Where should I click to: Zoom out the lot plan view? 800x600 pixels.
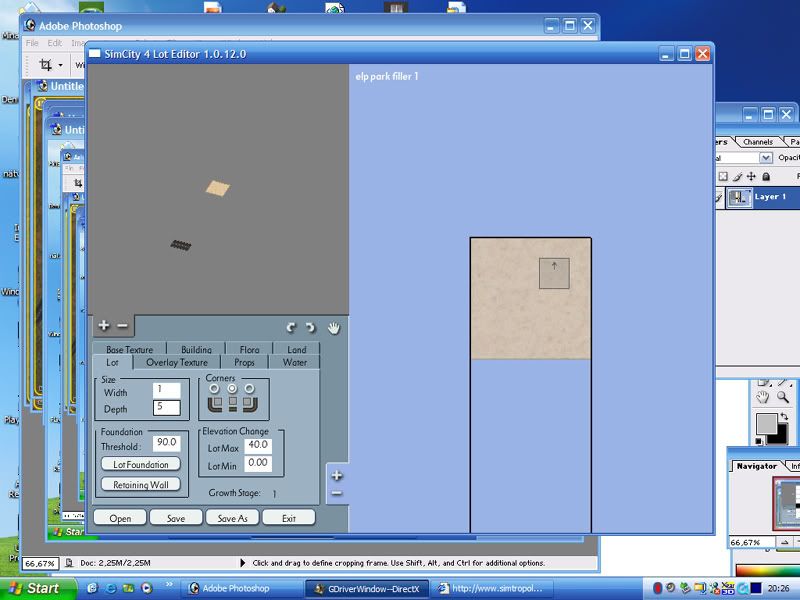coord(337,493)
